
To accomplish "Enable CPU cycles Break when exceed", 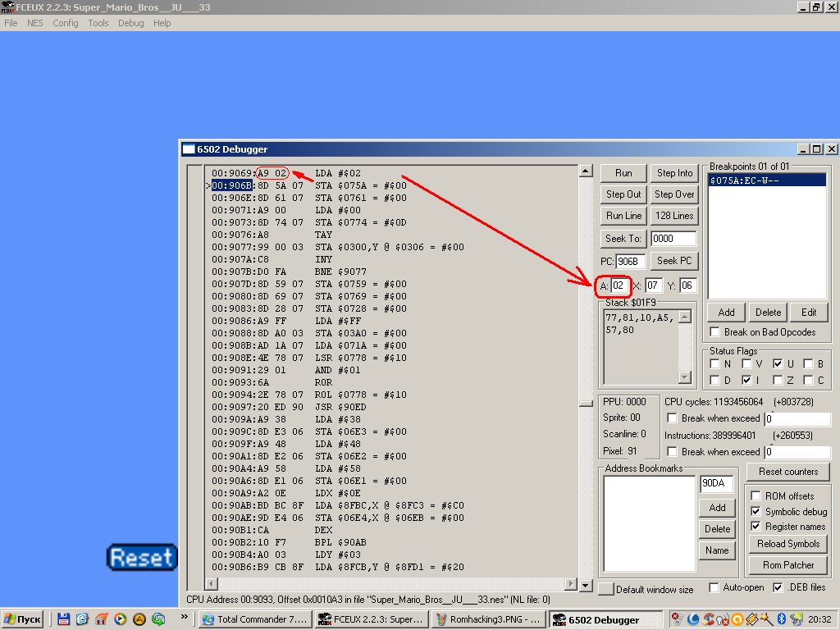I will coord(672,418).
